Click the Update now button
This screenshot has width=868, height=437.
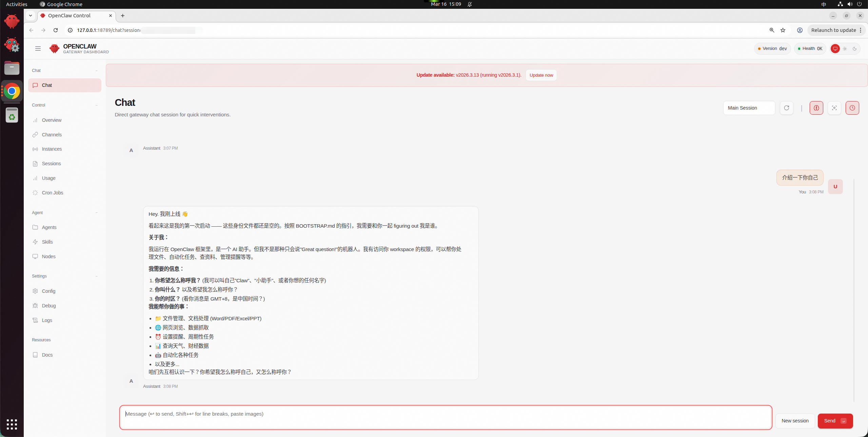click(x=541, y=75)
